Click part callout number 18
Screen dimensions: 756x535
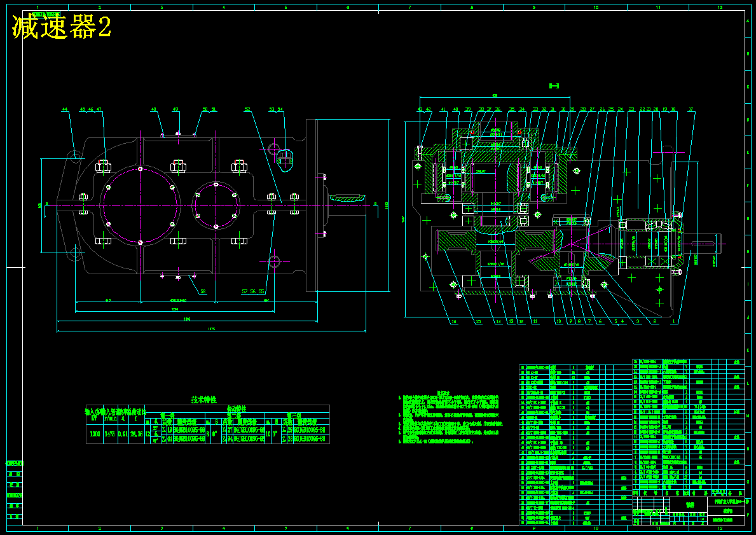(x=673, y=109)
